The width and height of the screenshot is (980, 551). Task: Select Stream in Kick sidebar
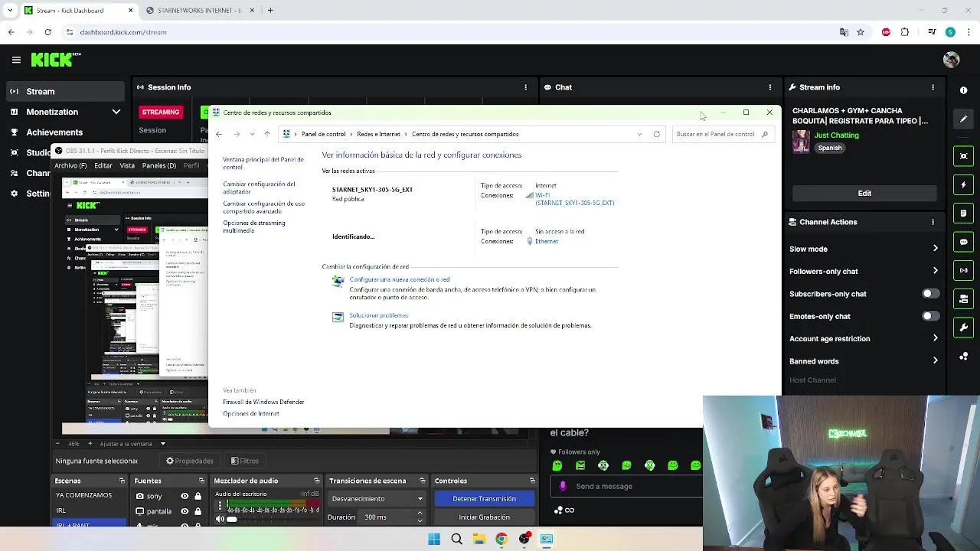pos(65,92)
